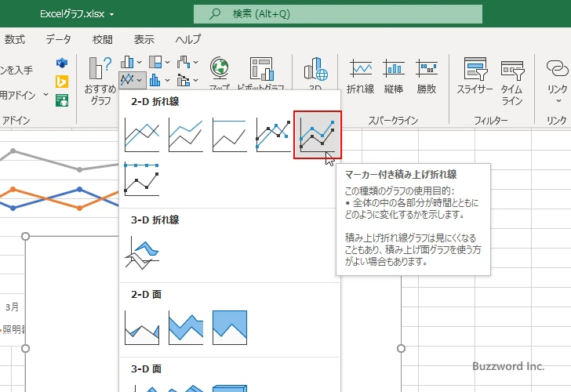Pick the stacked line chart option
Viewport: 571px width, 392px height.
(185, 135)
